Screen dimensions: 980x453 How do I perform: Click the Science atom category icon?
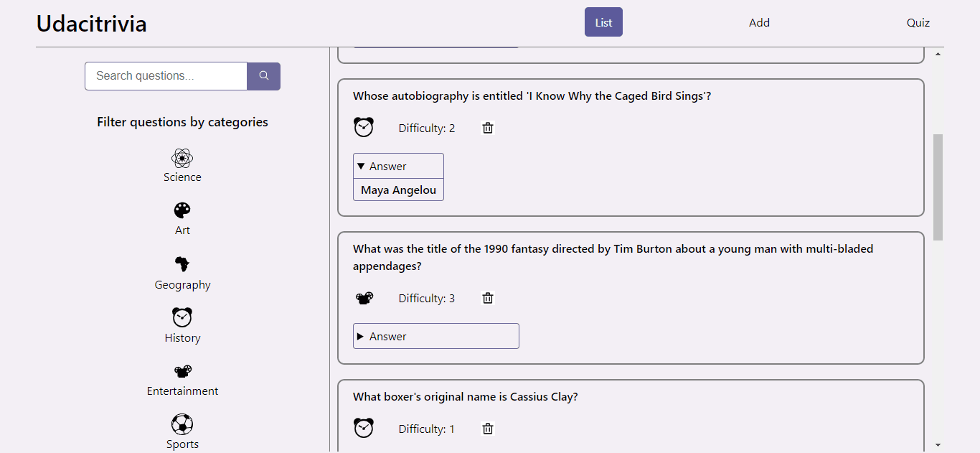(182, 158)
